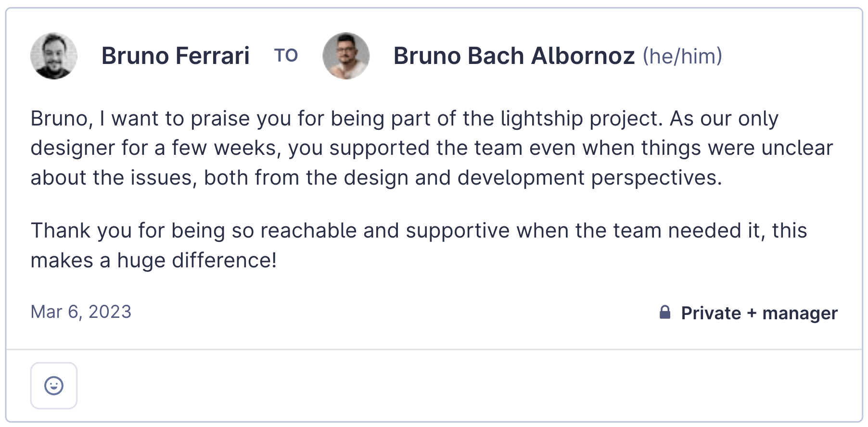This screenshot has width=868, height=427.
Task: Click the empty reactions area beside emoji button
Action: [433, 386]
